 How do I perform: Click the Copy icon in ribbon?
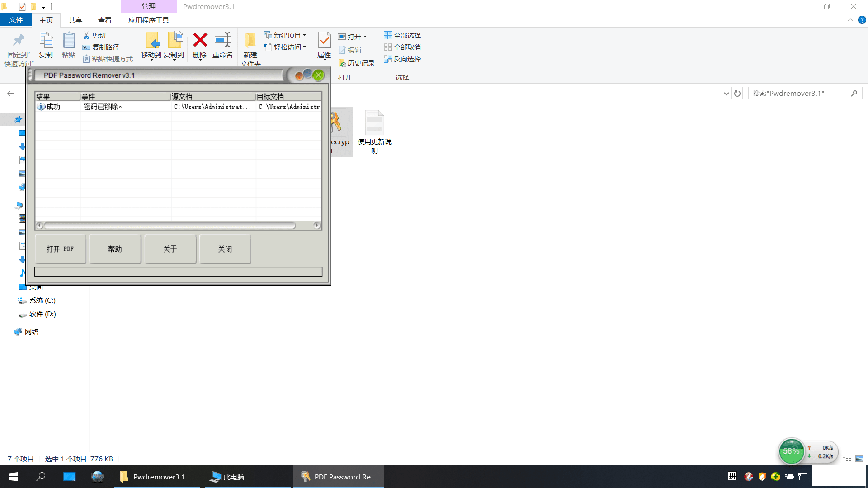pyautogui.click(x=46, y=40)
